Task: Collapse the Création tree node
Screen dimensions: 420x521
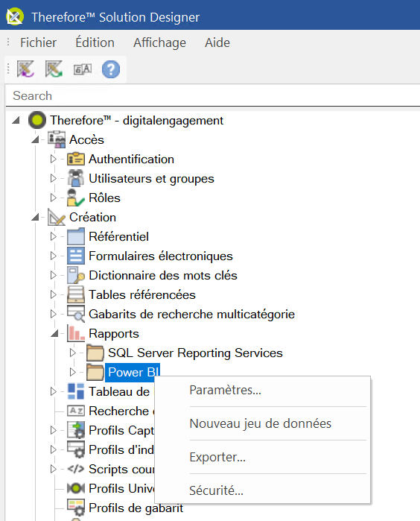Action: point(35,217)
